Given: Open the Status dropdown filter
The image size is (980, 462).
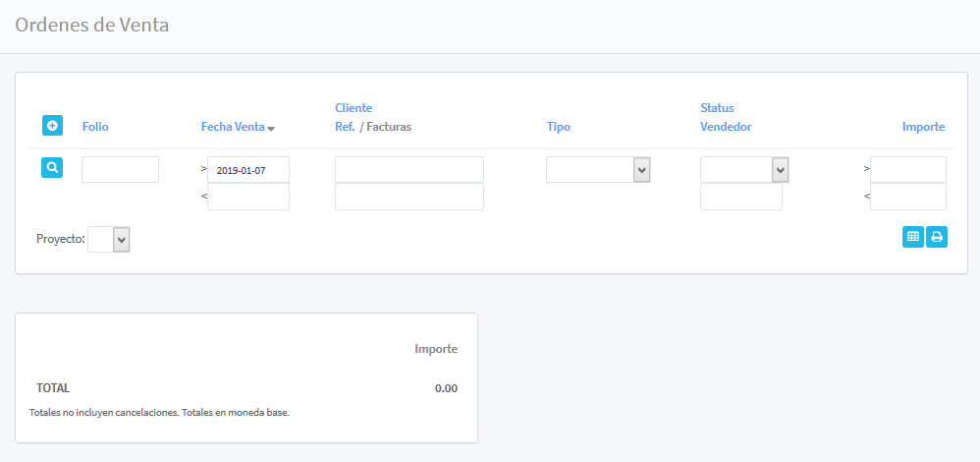Looking at the screenshot, I should pyautogui.click(x=744, y=170).
